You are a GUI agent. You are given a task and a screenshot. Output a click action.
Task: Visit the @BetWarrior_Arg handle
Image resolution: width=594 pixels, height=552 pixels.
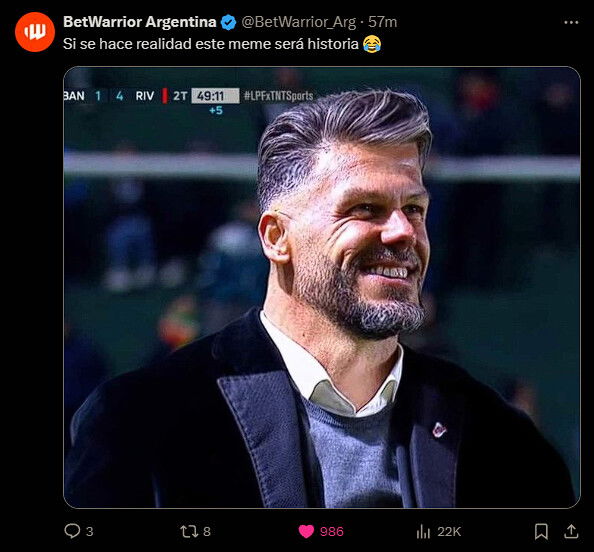[299, 22]
